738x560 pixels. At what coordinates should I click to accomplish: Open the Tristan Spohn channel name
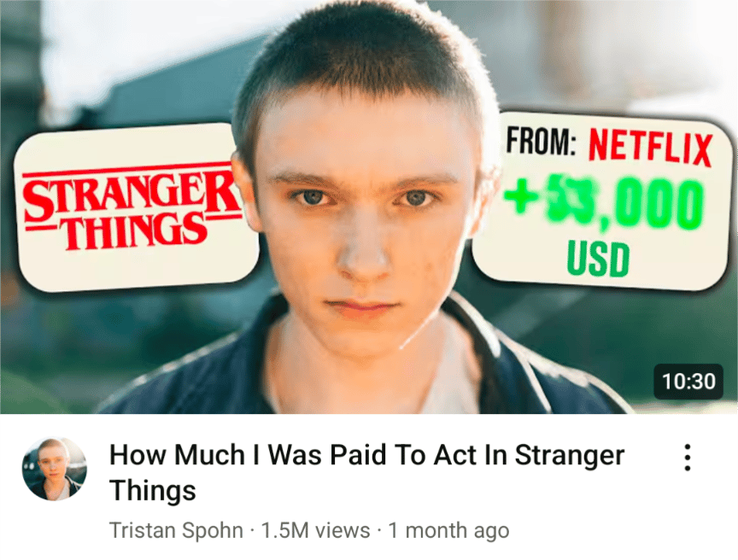pos(176,530)
